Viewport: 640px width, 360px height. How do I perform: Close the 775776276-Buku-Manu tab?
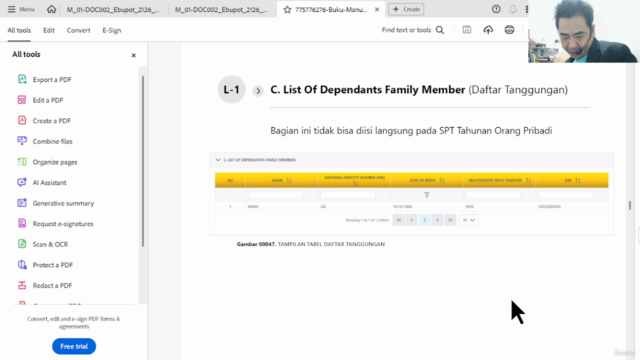pyautogui.click(x=377, y=9)
